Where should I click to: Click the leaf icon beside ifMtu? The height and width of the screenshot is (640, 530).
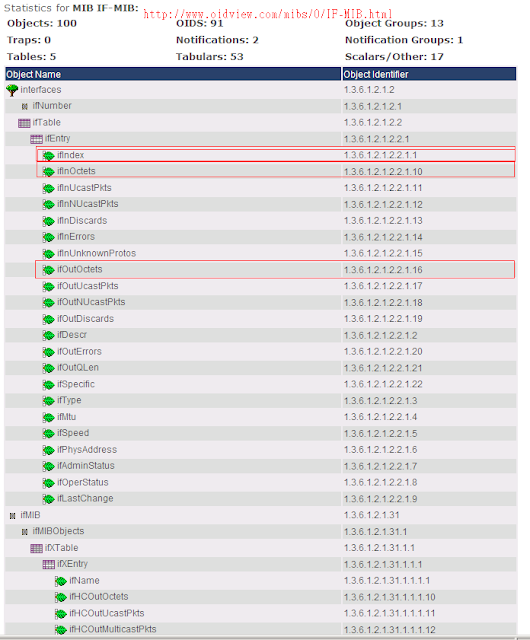(49, 417)
